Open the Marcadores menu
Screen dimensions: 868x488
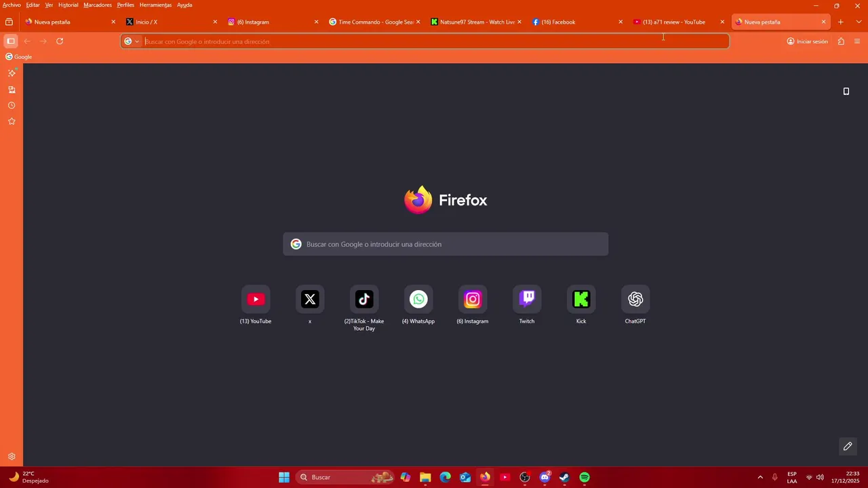(98, 5)
